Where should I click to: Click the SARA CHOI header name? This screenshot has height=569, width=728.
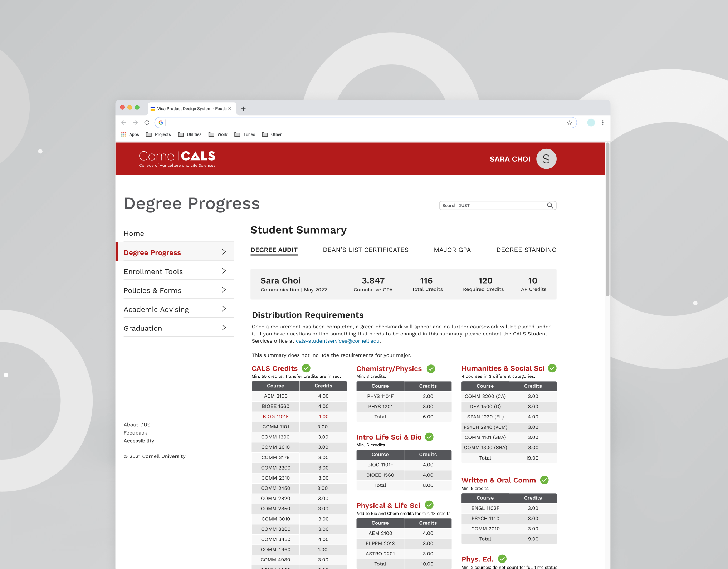(x=510, y=159)
